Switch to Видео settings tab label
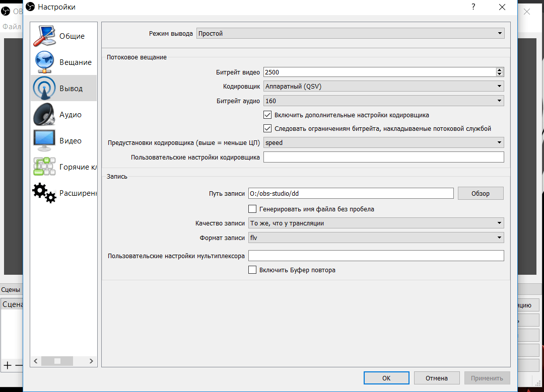Screen dimensions: 544x392 71,141
